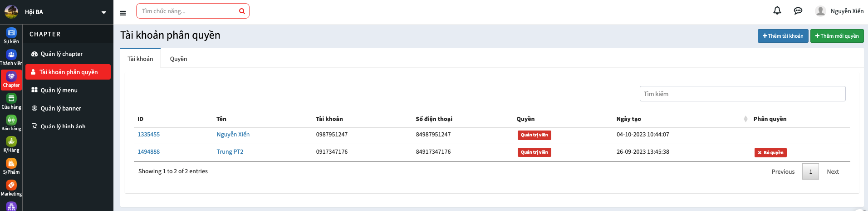The image size is (868, 211).
Task: Open the Nguyễn Xiến user menu
Action: pyautogui.click(x=839, y=11)
